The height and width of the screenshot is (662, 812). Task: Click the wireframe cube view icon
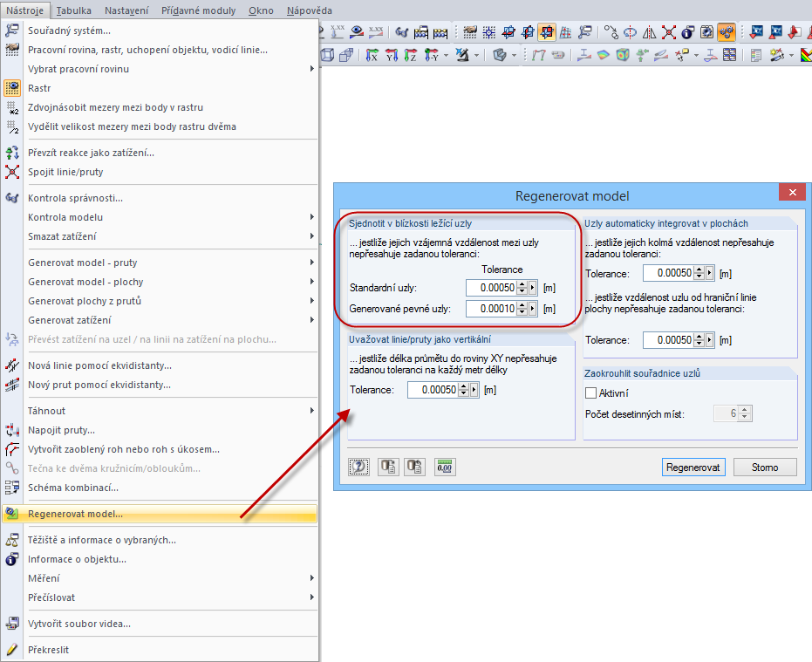[327, 54]
